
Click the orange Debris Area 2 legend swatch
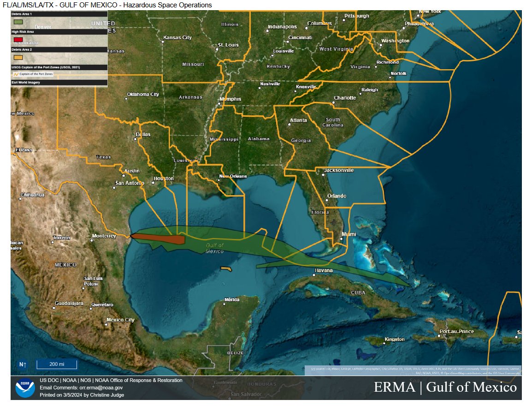[18, 58]
